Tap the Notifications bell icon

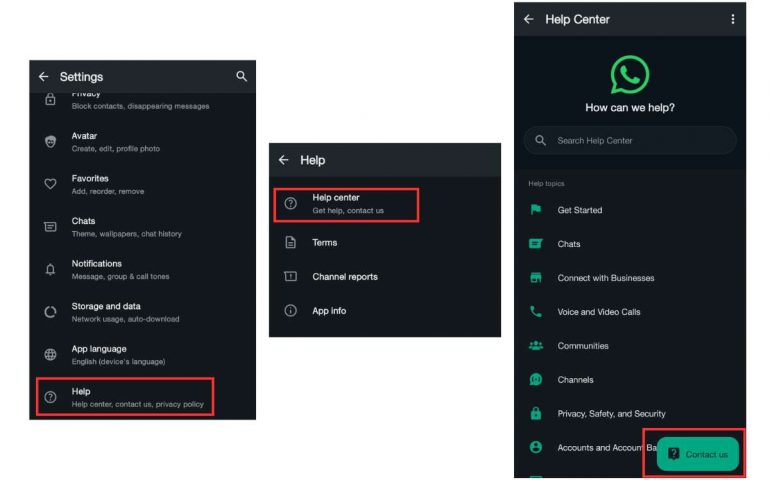(x=50, y=269)
